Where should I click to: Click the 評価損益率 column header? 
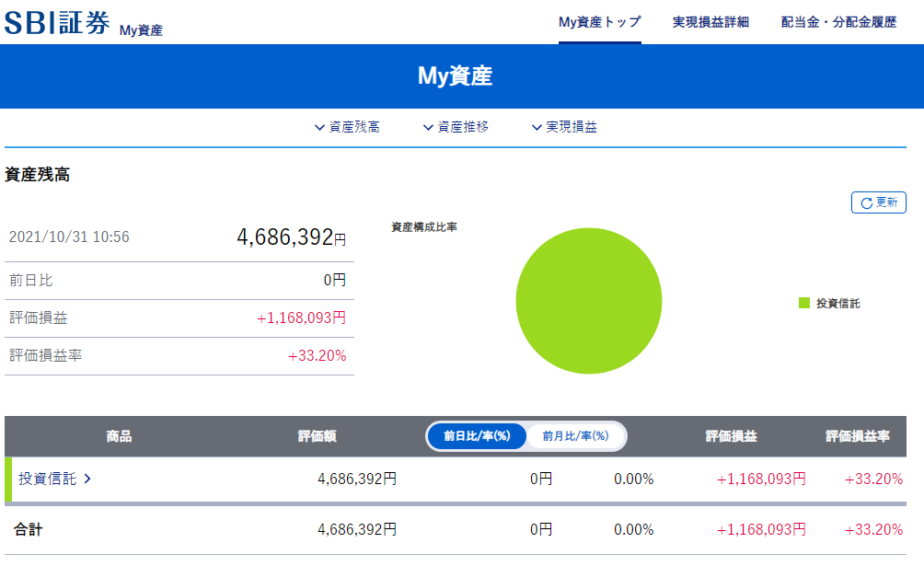[857, 436]
